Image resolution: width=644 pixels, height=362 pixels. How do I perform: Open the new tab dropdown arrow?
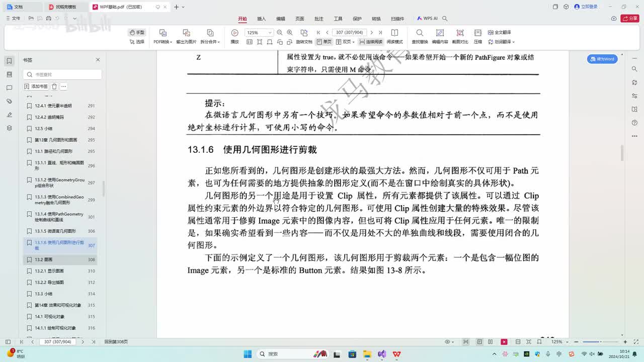click(183, 7)
